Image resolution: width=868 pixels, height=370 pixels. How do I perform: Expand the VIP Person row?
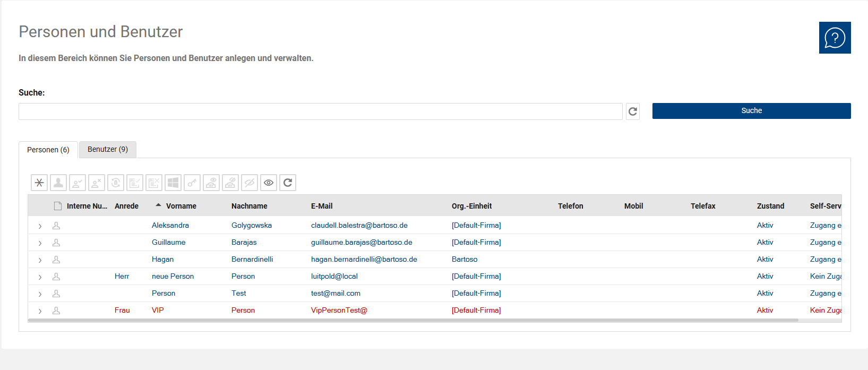(x=40, y=311)
